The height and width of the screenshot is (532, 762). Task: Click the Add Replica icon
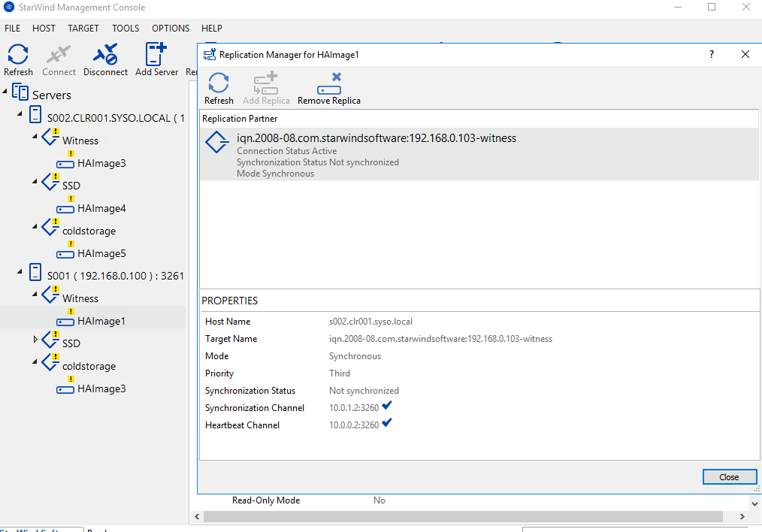266,83
